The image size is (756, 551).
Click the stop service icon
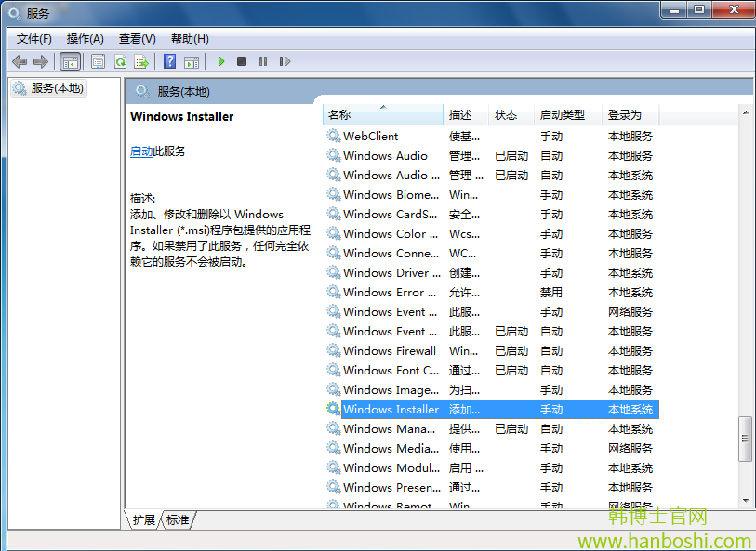point(242,61)
